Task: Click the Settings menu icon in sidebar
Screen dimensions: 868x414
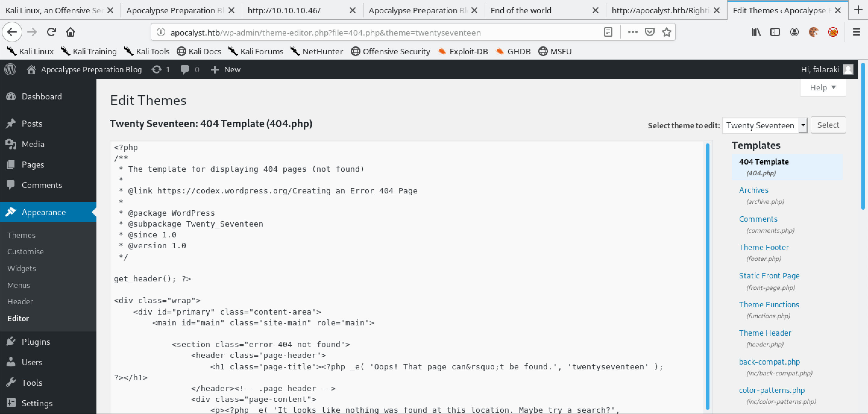Action: click(11, 403)
